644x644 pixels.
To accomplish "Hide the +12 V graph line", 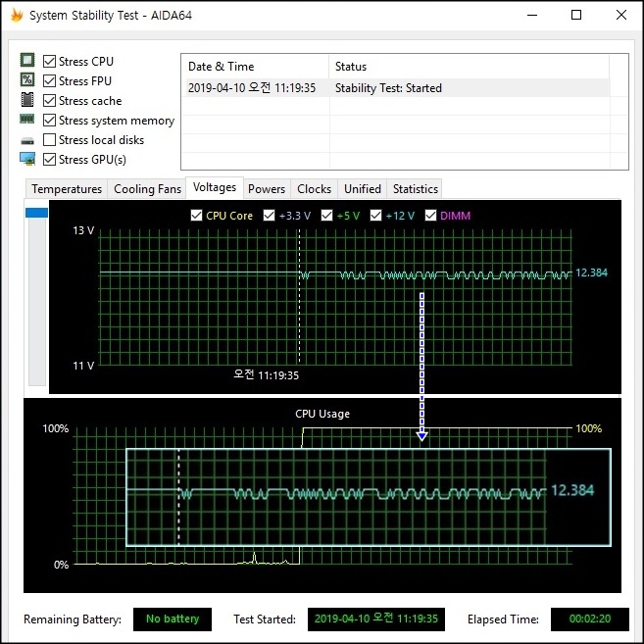I will (x=375, y=216).
